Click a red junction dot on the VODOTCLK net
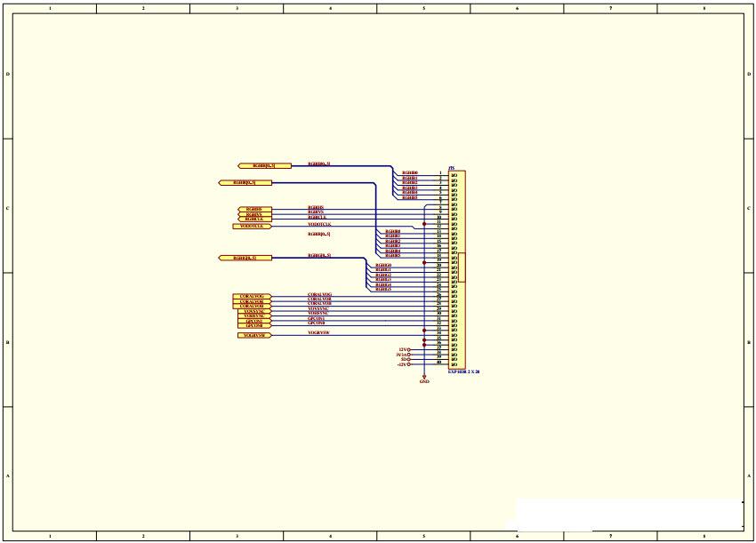The image size is (756, 543). click(424, 223)
